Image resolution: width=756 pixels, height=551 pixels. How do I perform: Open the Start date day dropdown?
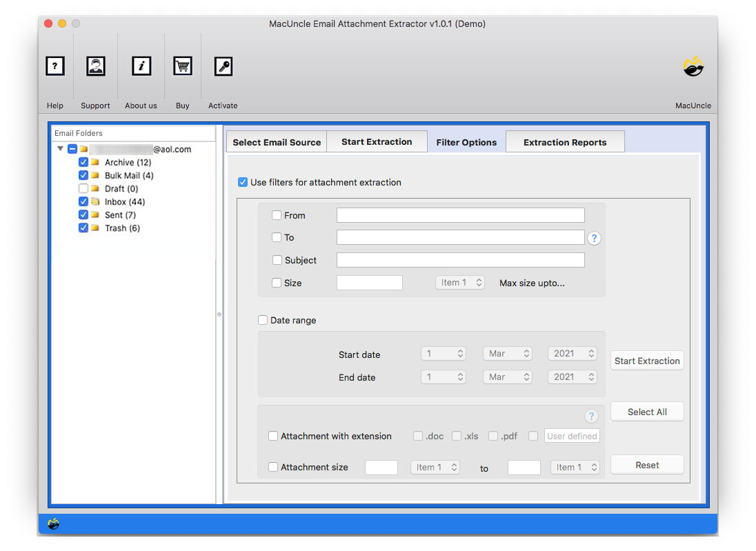pos(443,354)
